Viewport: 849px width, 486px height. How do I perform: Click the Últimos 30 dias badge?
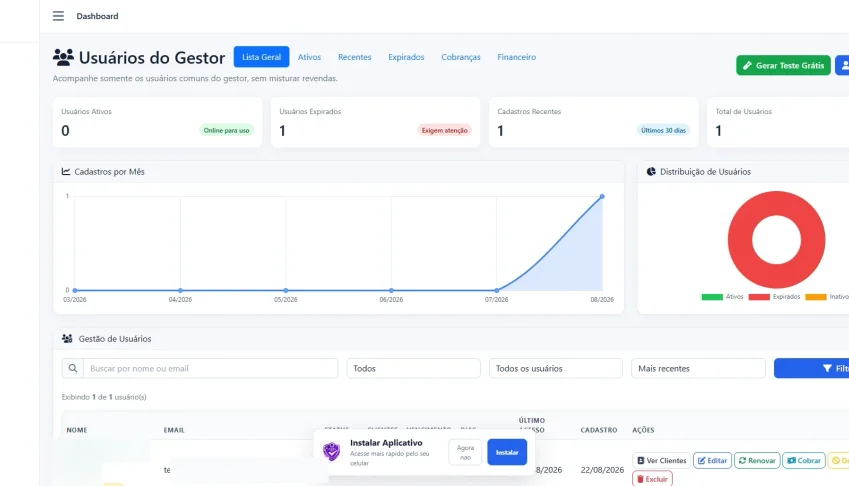(663, 130)
